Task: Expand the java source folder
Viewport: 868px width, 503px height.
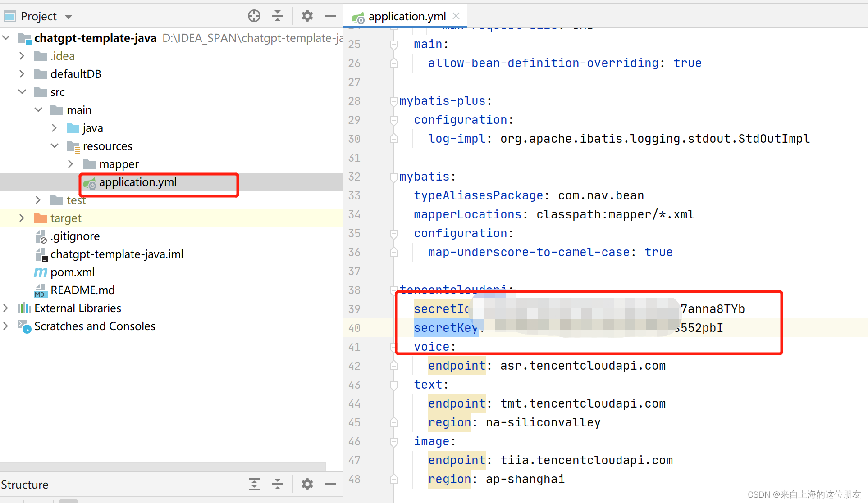Action: pos(55,128)
